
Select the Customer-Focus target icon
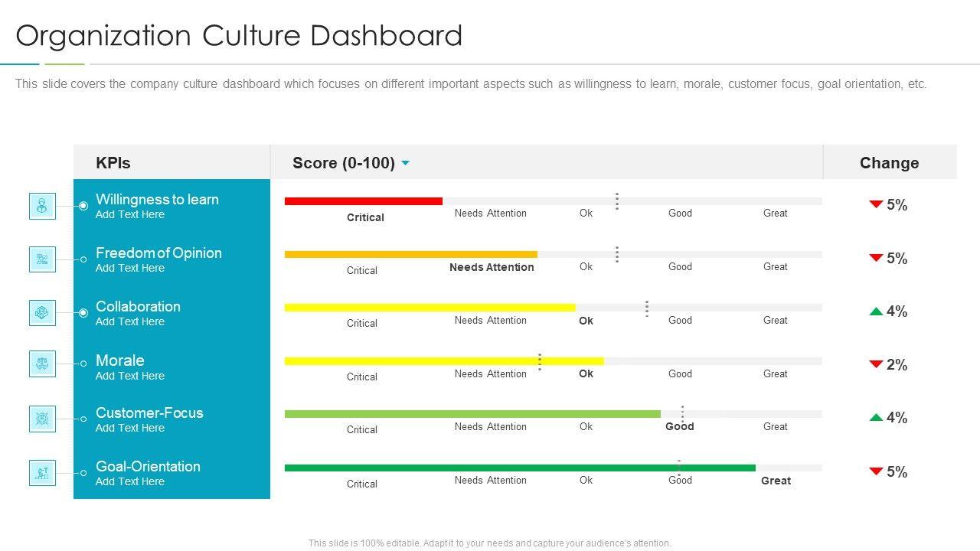click(x=42, y=419)
